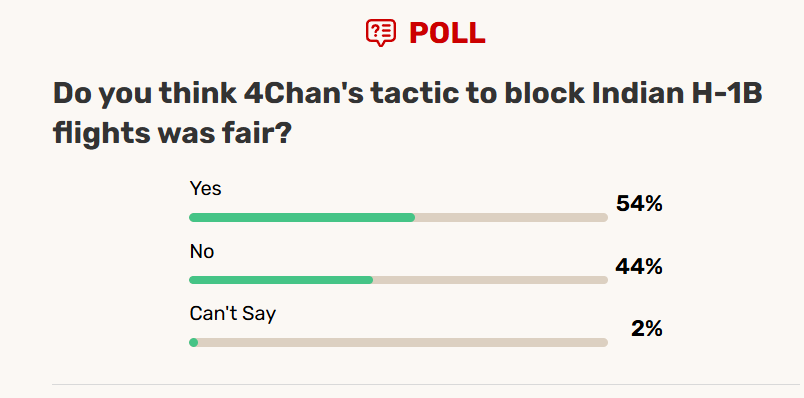Screen dimensions: 804x398
Task: Click the green filled part of the Yes bar
Action: pyautogui.click(x=302, y=217)
